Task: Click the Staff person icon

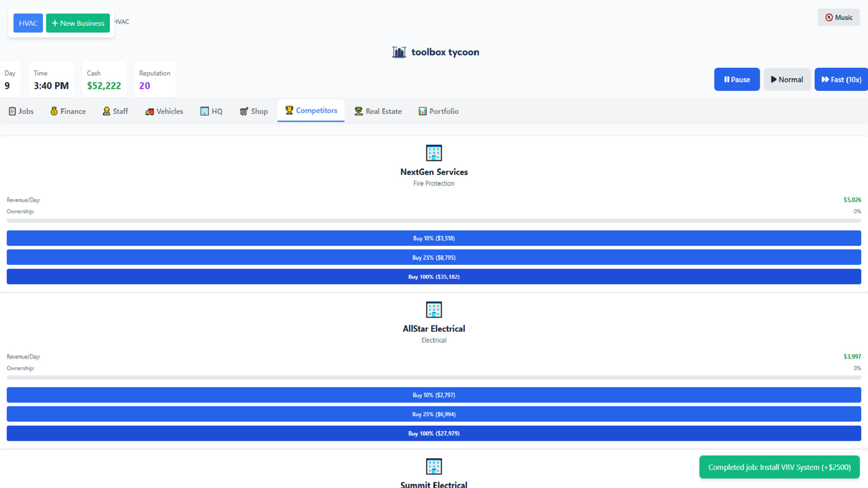Action: 106,111
